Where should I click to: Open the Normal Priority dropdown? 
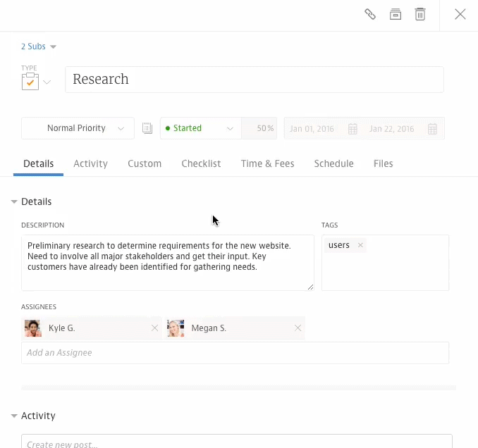(x=78, y=128)
